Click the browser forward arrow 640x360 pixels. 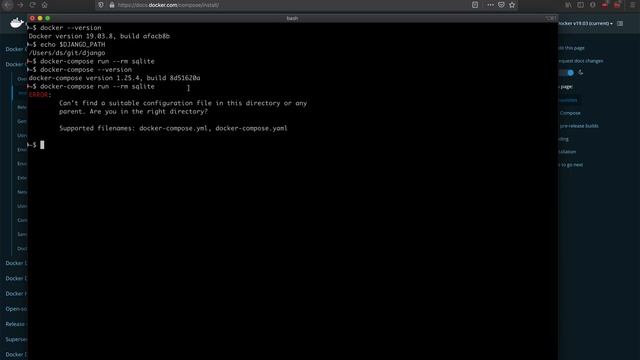click(20, 5)
